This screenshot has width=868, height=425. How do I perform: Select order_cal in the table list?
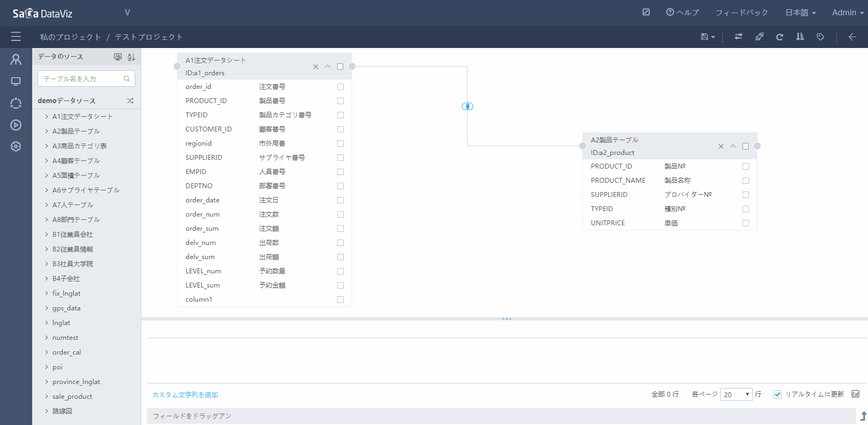coord(67,352)
